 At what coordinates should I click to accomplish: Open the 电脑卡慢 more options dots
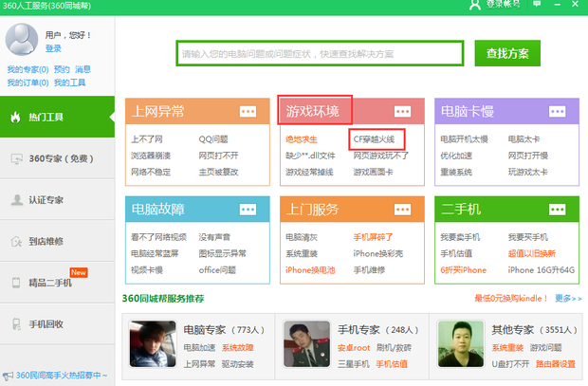pyautogui.click(x=558, y=111)
